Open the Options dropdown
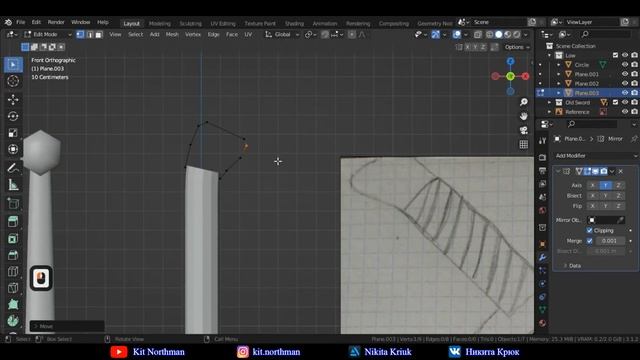Image resolution: width=640 pixels, height=360 pixels. [517, 47]
